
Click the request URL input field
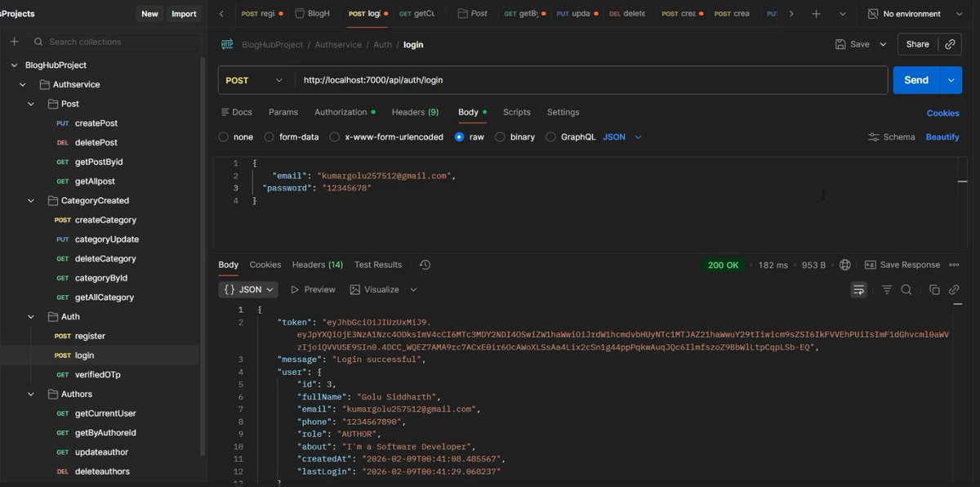(591, 80)
